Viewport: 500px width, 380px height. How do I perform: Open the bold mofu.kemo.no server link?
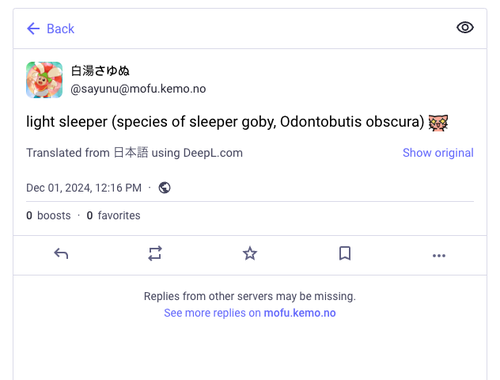[300, 313]
